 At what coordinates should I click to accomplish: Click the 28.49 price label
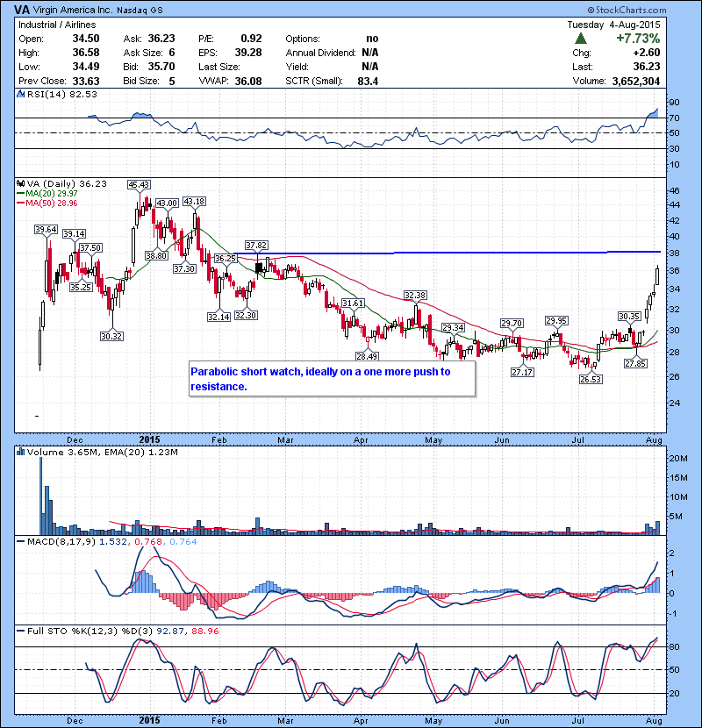[367, 356]
